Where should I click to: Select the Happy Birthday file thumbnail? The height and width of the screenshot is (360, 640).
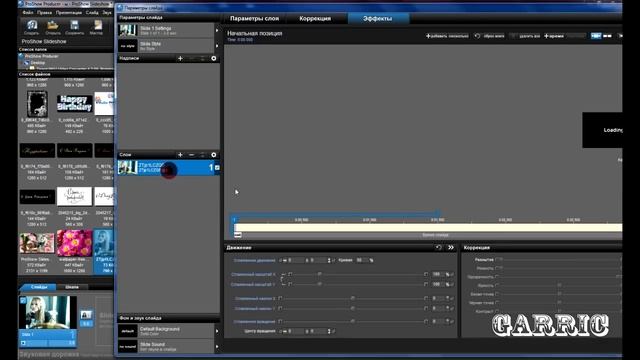click(x=74, y=103)
